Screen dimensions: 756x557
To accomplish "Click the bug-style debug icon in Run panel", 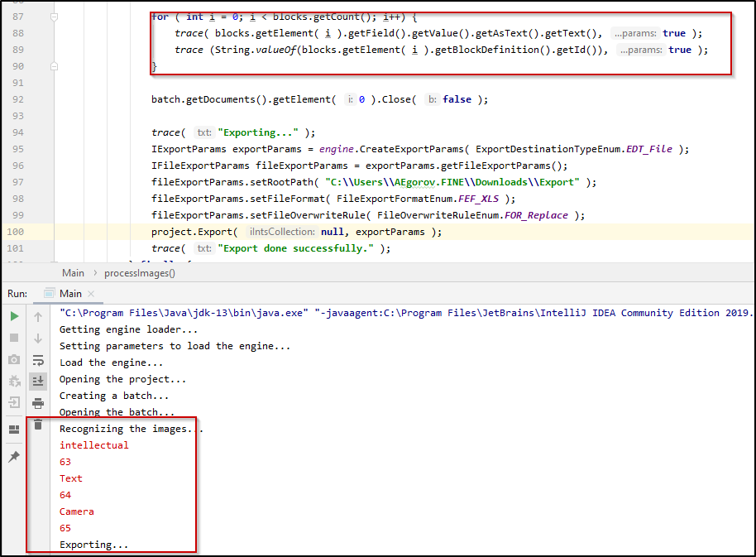I will 14,381.
